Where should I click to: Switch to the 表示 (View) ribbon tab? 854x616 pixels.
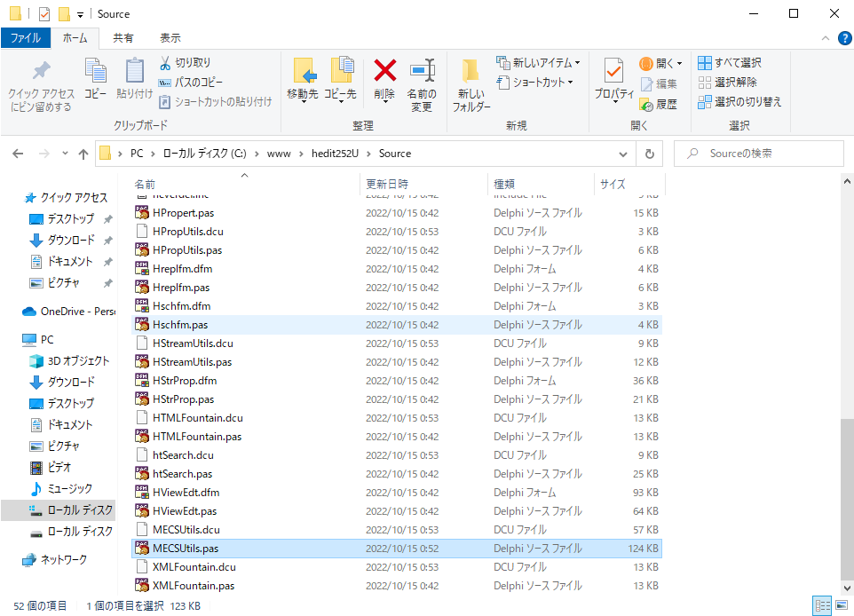click(170, 38)
